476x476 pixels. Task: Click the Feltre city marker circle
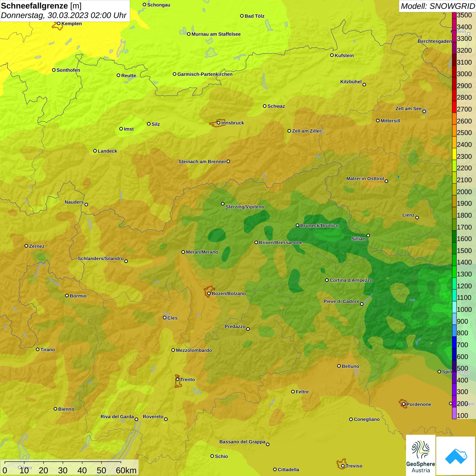(293, 392)
